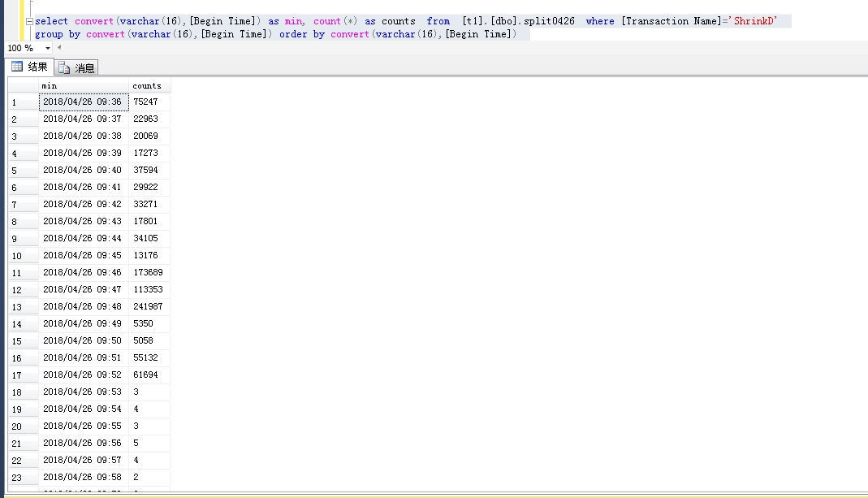868x498 pixels.
Task: Click count value 113353
Action: click(x=149, y=290)
